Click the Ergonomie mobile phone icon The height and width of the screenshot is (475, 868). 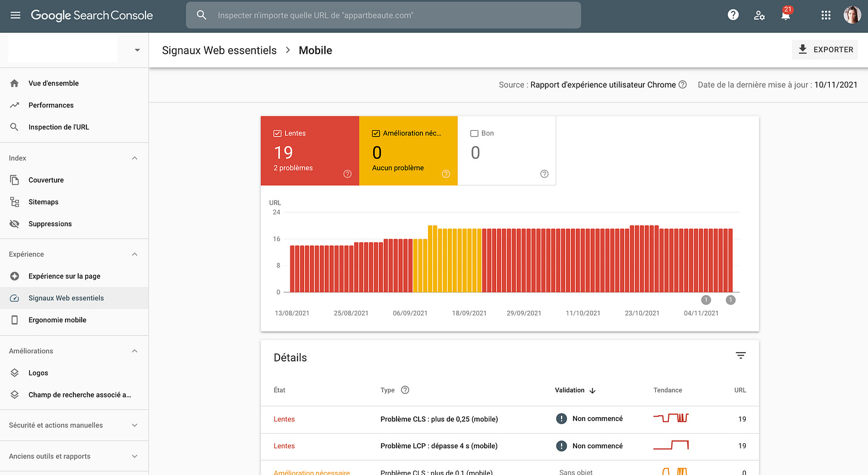[15, 320]
